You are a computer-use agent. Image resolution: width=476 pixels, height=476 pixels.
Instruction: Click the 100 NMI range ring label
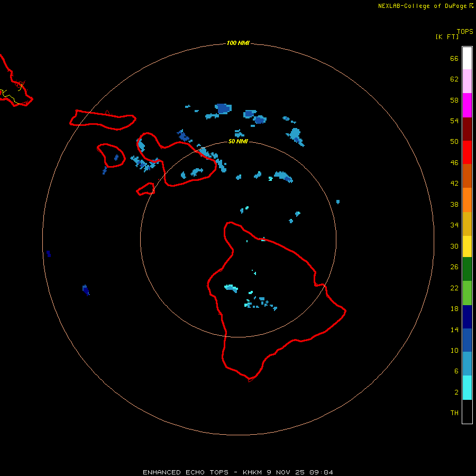pyautogui.click(x=238, y=43)
